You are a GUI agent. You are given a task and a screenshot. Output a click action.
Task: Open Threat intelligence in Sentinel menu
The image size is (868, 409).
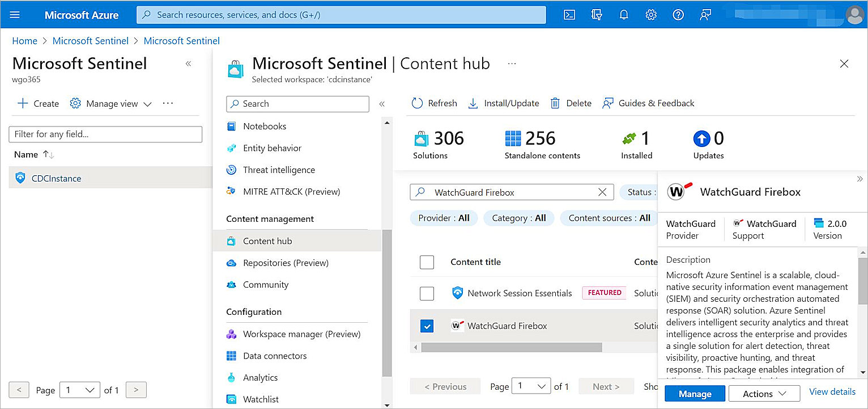point(278,170)
